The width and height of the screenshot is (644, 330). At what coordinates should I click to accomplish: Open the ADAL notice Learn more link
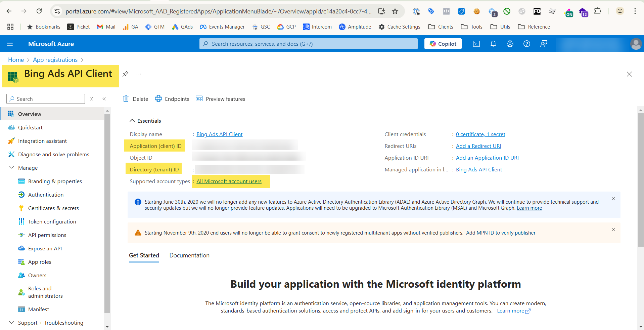(529, 208)
